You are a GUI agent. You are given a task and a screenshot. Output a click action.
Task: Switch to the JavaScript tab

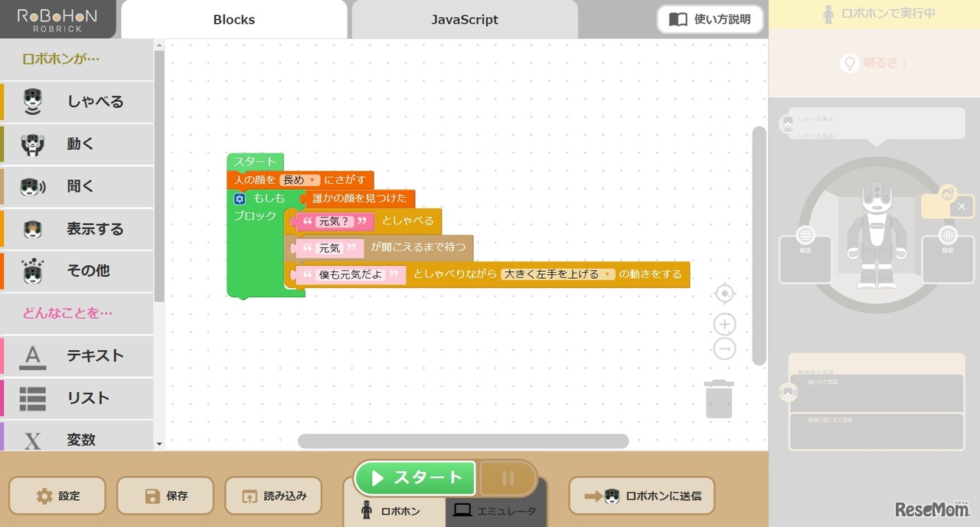point(465,20)
